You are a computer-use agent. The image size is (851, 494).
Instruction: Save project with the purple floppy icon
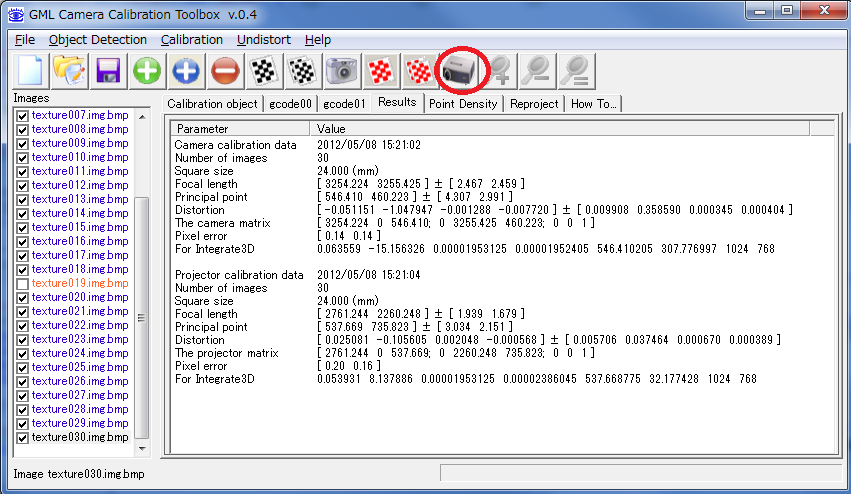point(108,71)
